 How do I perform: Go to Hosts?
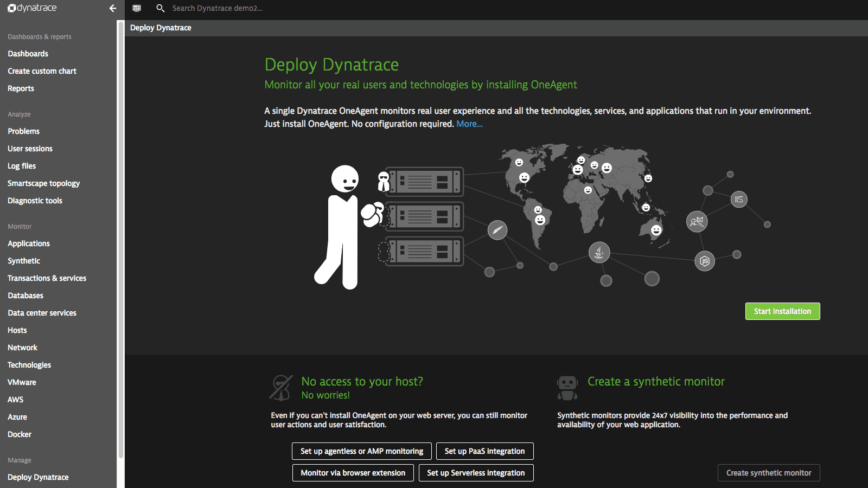coord(17,330)
